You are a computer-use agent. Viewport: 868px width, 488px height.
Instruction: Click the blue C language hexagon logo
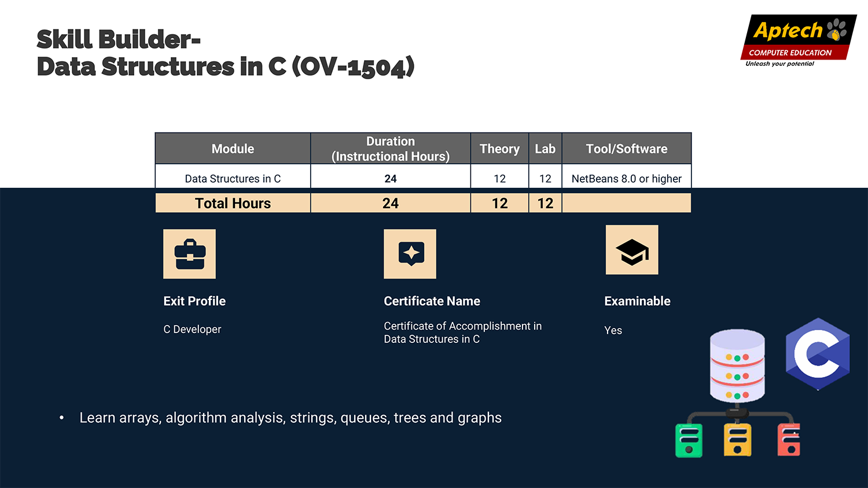pyautogui.click(x=817, y=354)
